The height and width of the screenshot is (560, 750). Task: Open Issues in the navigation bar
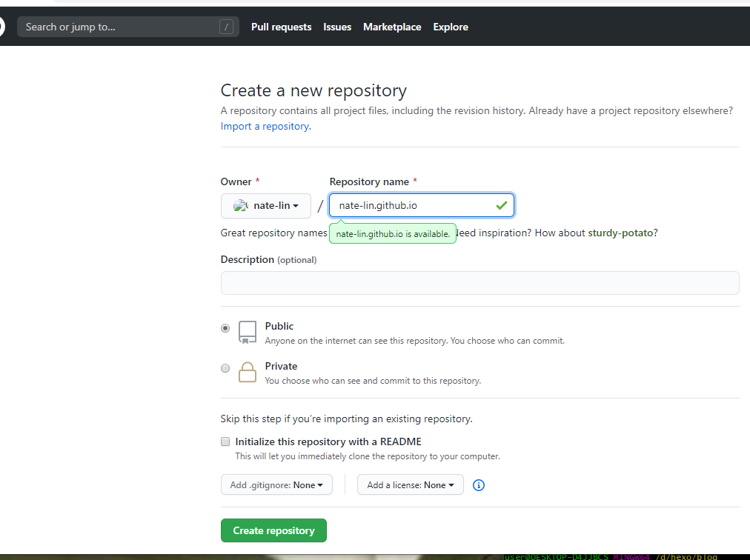337,27
